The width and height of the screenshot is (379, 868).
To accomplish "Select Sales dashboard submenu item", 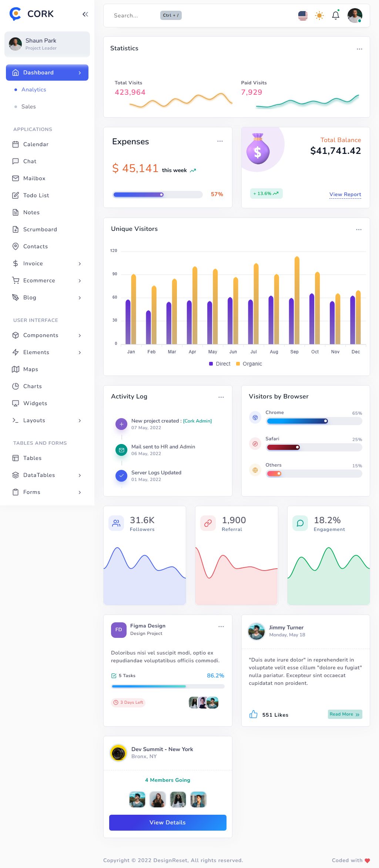I will 28,107.
